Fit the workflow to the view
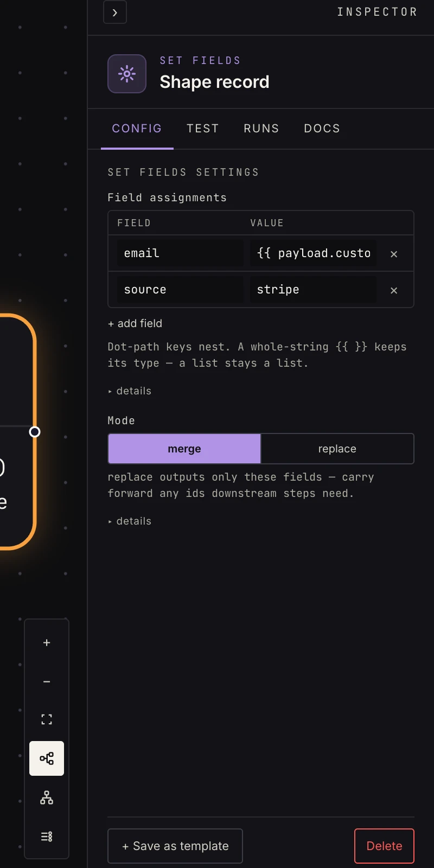This screenshot has height=868, width=434. coord(47,720)
